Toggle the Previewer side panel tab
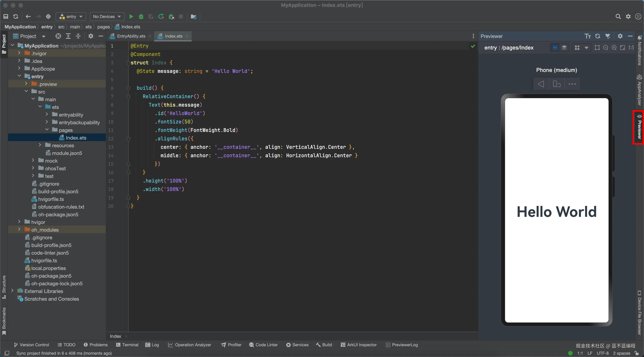 point(639,127)
